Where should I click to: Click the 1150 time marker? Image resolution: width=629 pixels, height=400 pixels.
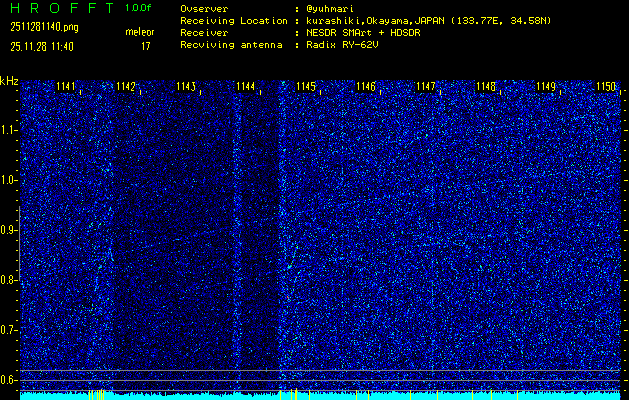[605, 87]
